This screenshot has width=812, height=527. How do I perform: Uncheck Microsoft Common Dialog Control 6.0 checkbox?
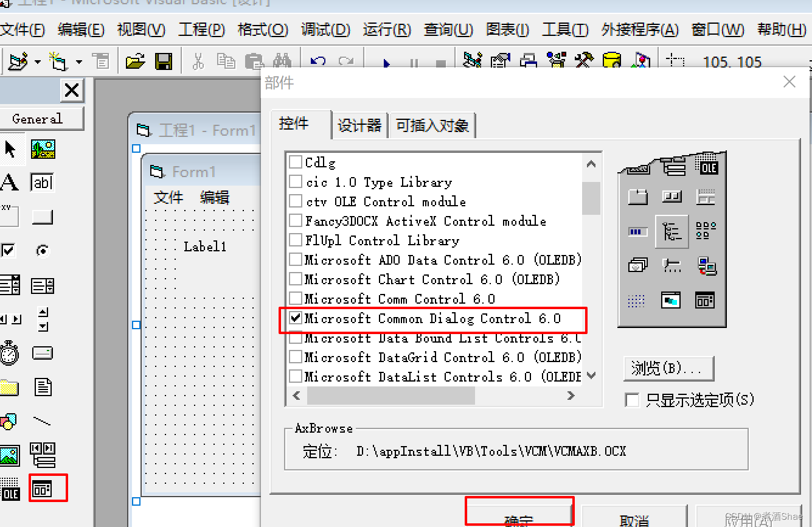(x=296, y=318)
